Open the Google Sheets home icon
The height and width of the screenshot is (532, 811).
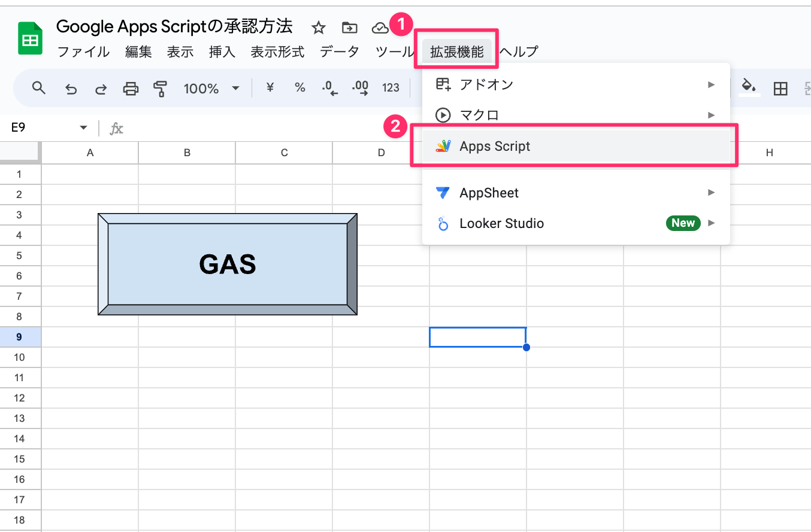pyautogui.click(x=30, y=39)
